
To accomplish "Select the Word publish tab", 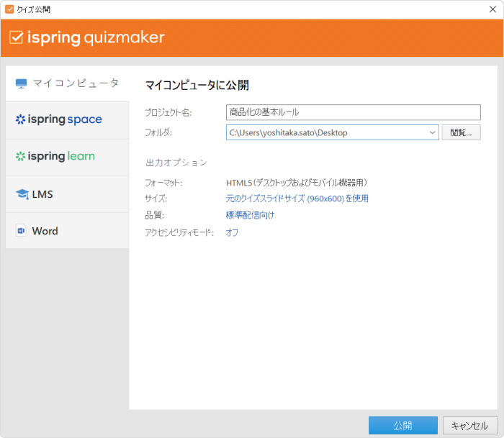I will pyautogui.click(x=67, y=231).
